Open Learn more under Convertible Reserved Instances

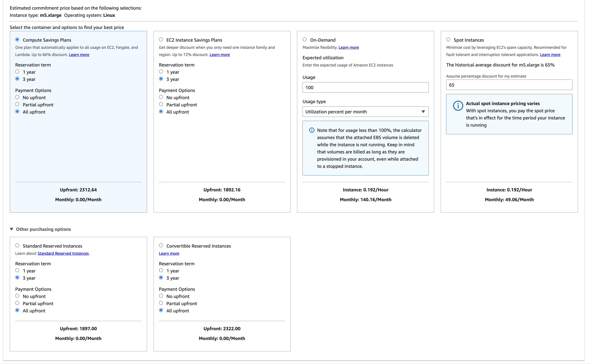tap(169, 253)
